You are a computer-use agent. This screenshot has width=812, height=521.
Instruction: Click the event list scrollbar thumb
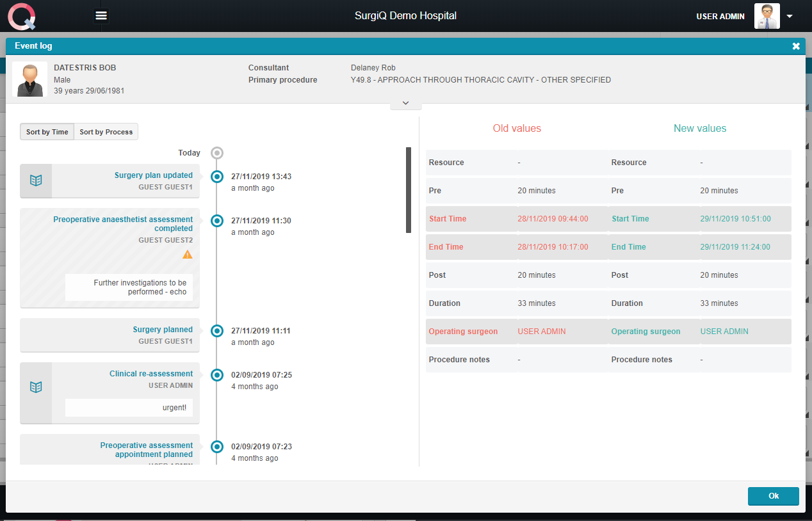coord(409,190)
